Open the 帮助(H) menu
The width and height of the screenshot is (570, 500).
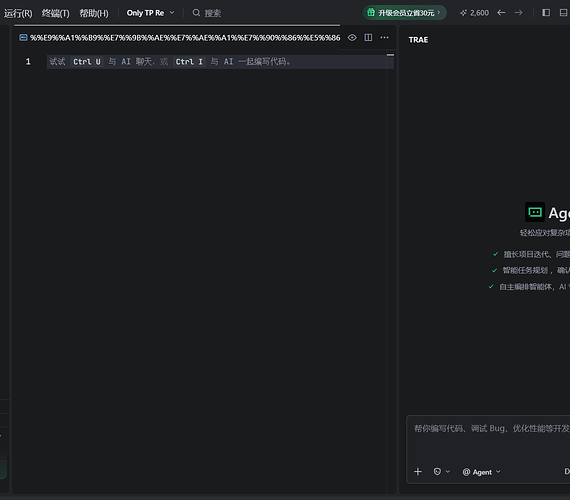94,13
